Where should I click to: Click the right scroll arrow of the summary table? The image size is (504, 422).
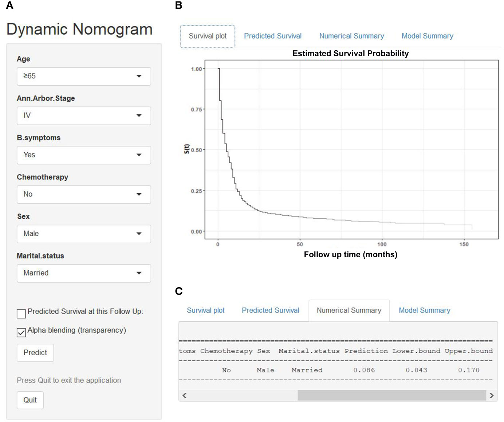pyautogui.click(x=492, y=395)
